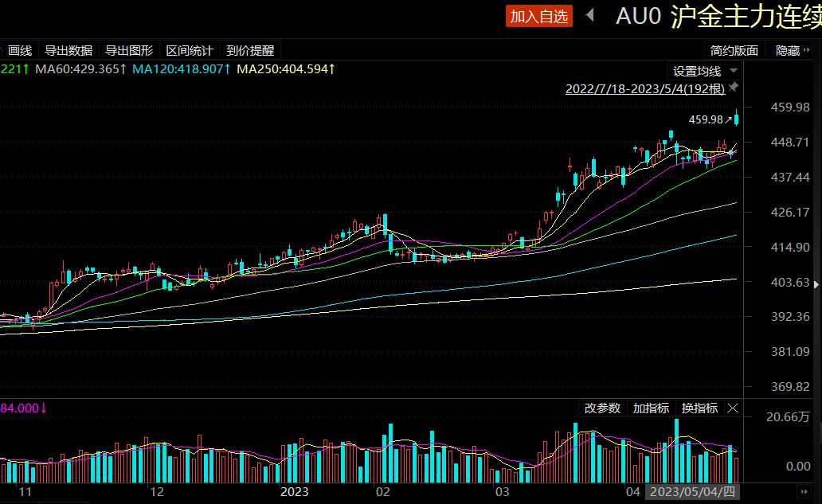Image resolution: width=822 pixels, height=504 pixels.
Task: Click the 04 month label on the time axis
Action: pyautogui.click(x=632, y=492)
